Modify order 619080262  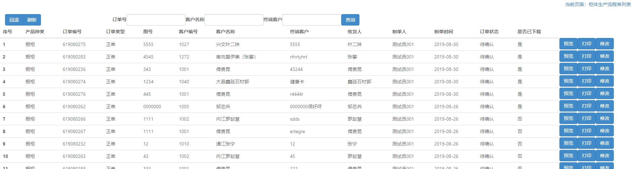[605, 106]
